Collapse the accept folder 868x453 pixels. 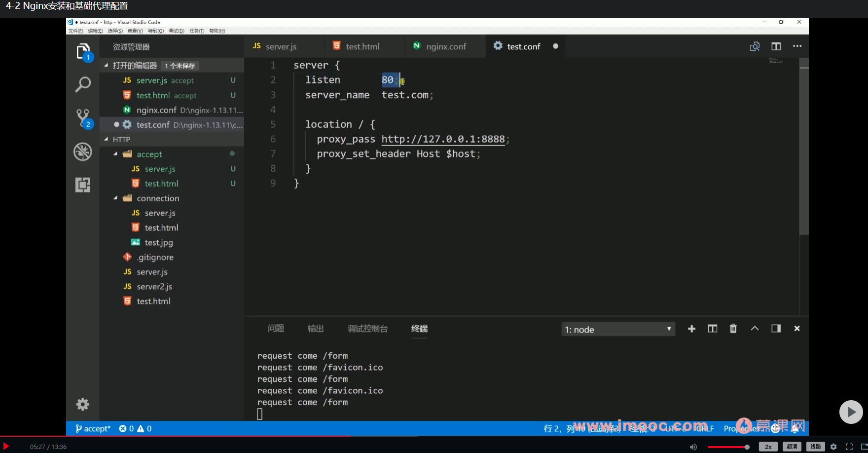pos(115,154)
